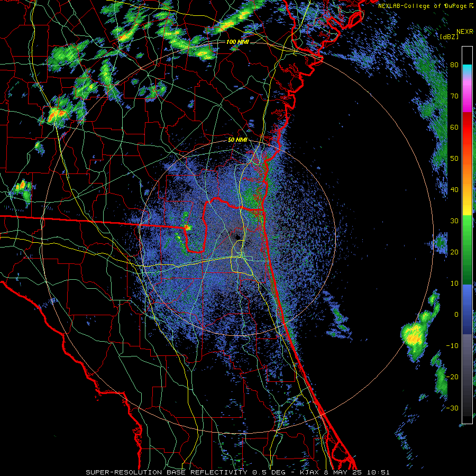The width and height of the screenshot is (476, 476).
Task: Click the red segment of the color bar
Action: point(467,127)
